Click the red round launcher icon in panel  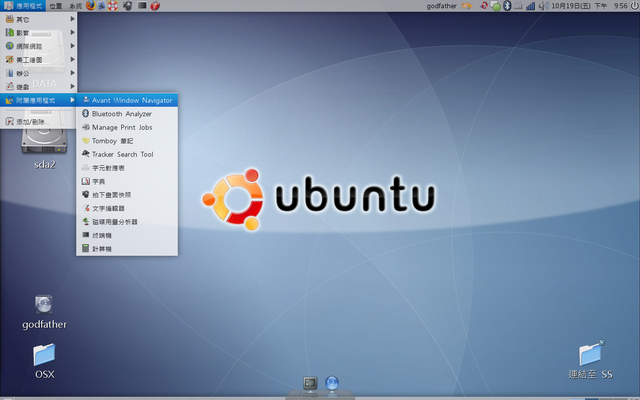pyautogui.click(x=155, y=6)
